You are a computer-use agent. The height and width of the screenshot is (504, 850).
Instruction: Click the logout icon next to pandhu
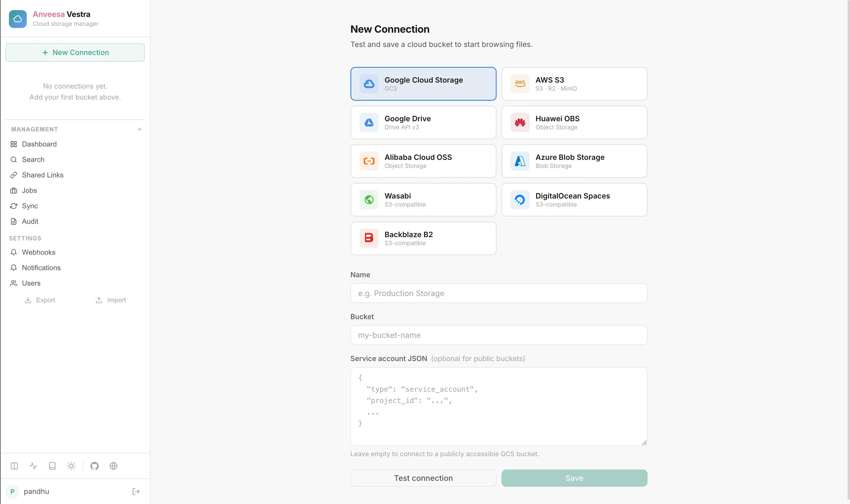coord(136,492)
